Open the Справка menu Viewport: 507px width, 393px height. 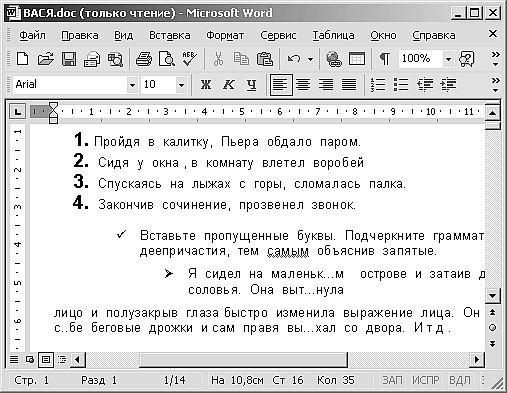434,35
